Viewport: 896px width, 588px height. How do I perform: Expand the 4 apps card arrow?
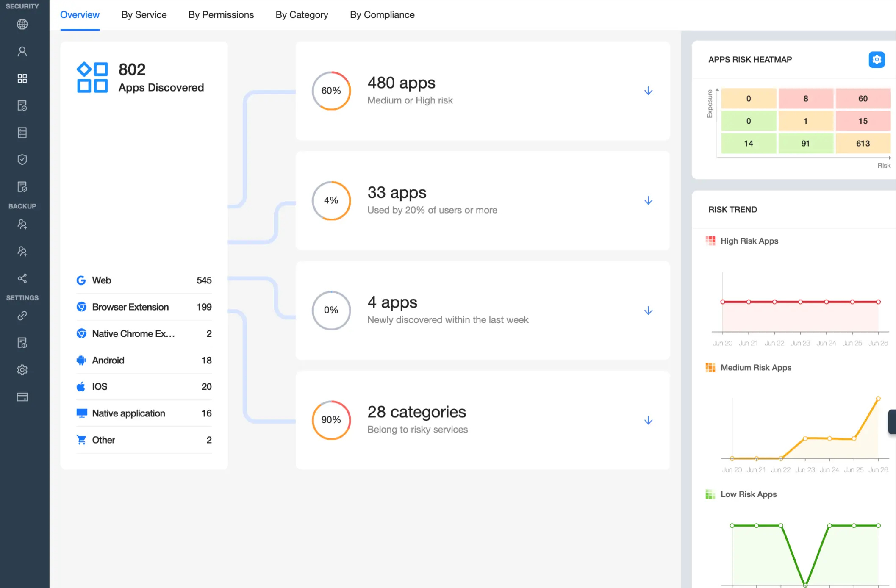point(648,311)
